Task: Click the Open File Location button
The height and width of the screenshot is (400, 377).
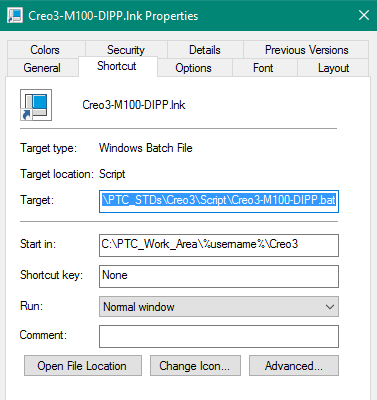Action: (x=83, y=366)
